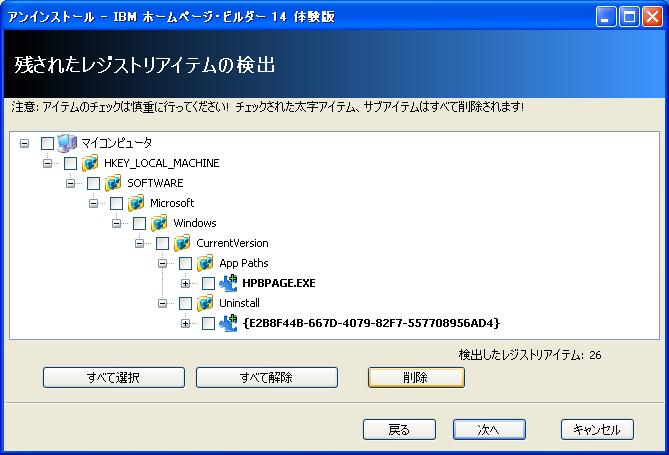Check the HKEY_LOCAL_MACHINE checkbox
The height and width of the screenshot is (455, 669).
click(70, 163)
